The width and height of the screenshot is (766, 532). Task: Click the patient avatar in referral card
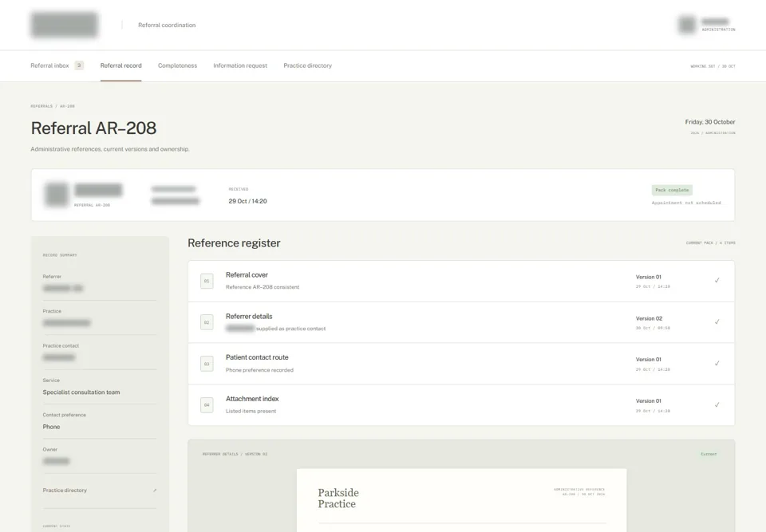(57, 195)
